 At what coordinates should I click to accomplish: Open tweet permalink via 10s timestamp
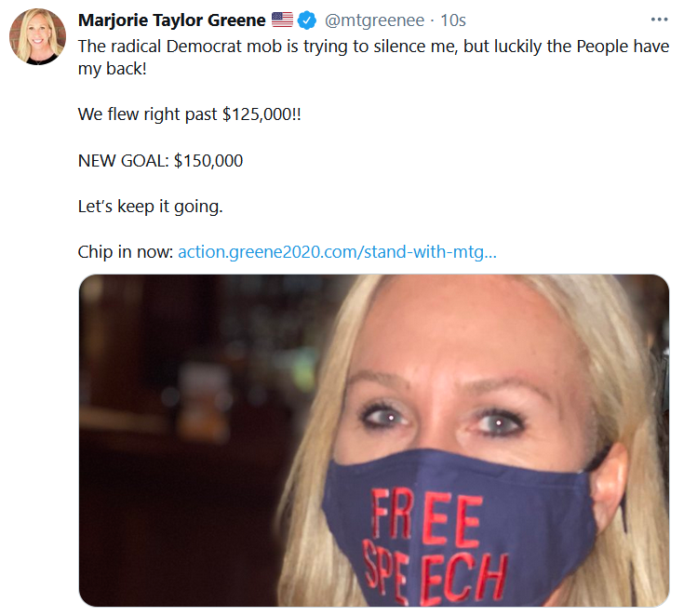[453, 20]
